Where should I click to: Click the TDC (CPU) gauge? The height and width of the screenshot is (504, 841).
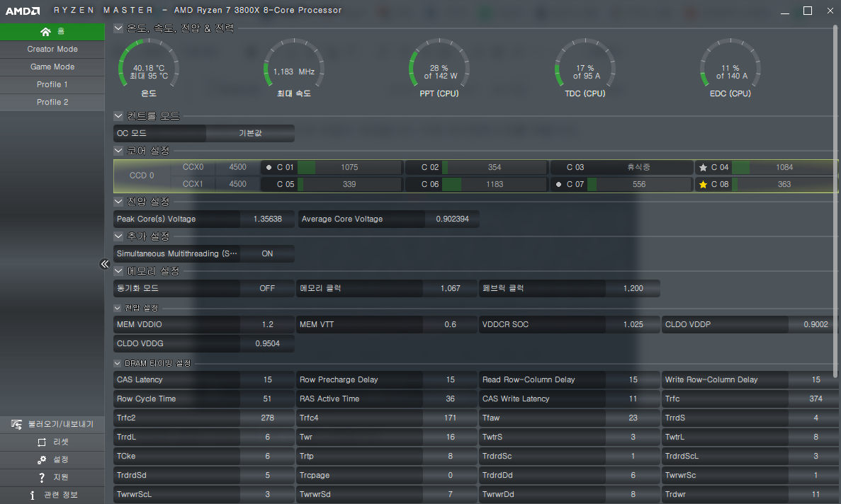point(585,69)
